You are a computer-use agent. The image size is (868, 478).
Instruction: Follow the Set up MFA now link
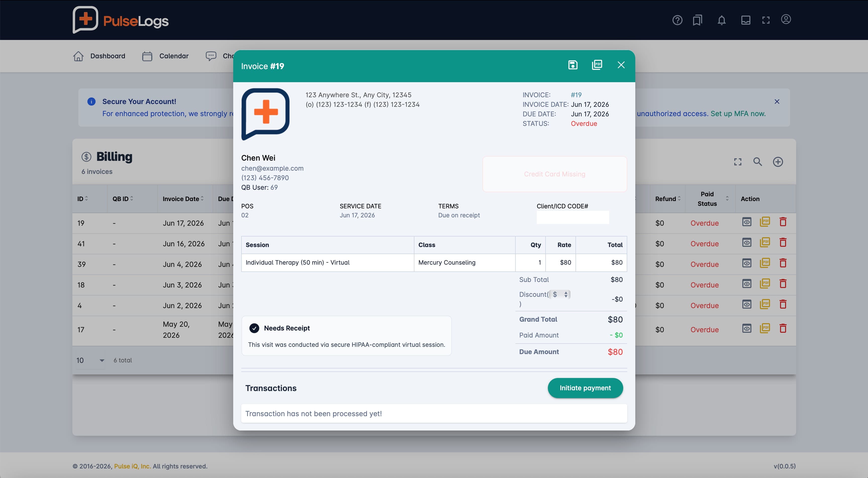738,114
